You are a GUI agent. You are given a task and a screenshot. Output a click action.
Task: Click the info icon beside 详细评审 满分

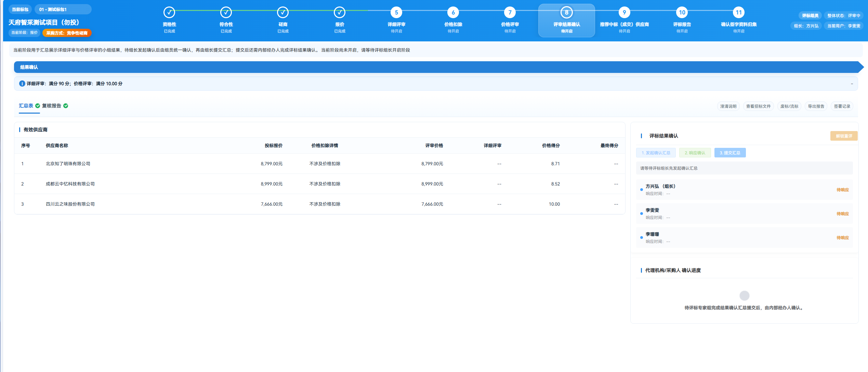22,84
